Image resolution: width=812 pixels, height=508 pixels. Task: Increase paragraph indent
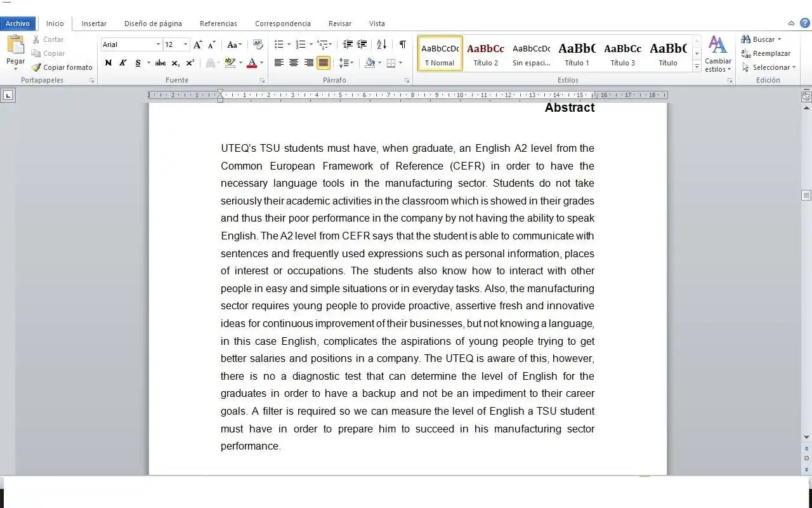(x=362, y=44)
